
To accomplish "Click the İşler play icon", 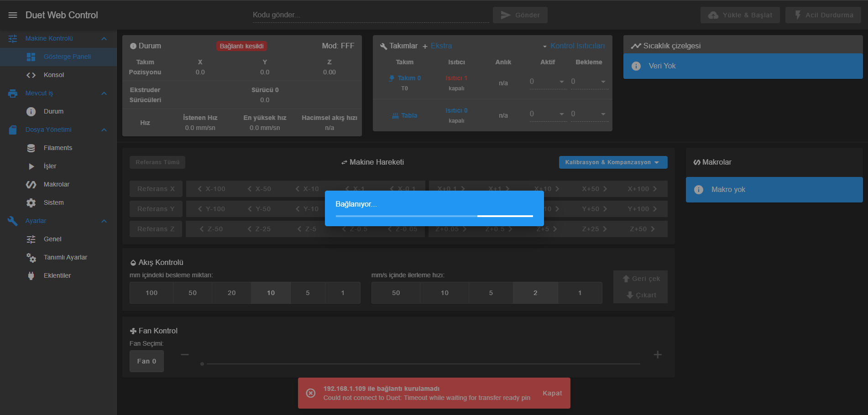I will pyautogui.click(x=31, y=166).
